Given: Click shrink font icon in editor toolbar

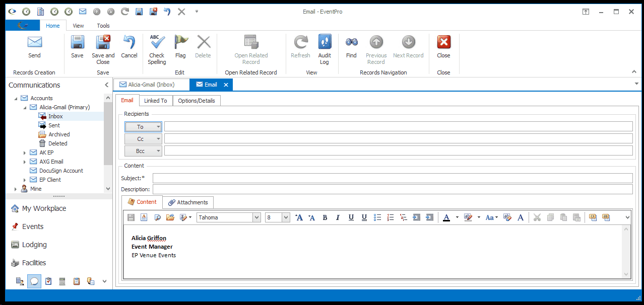Looking at the screenshot, I should point(311,217).
